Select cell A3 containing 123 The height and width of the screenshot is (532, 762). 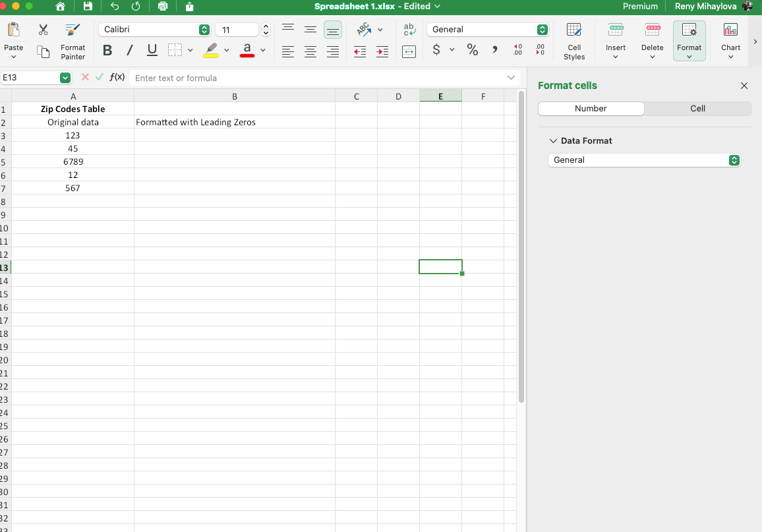[x=73, y=135]
